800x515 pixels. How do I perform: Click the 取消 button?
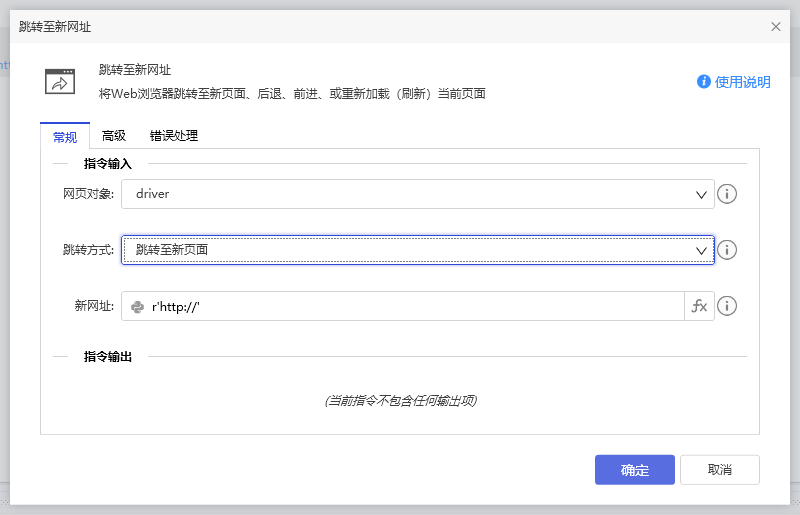click(719, 470)
